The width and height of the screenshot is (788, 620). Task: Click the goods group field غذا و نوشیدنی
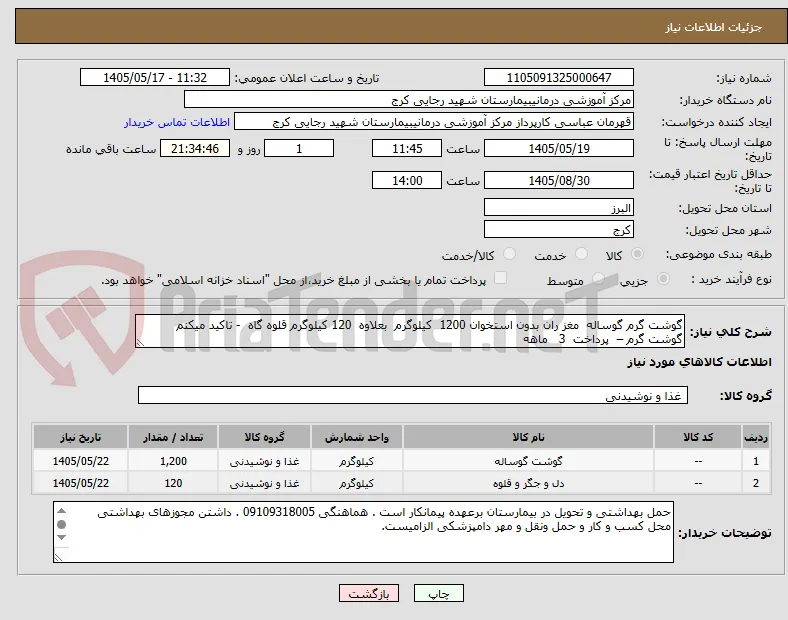tap(413, 395)
